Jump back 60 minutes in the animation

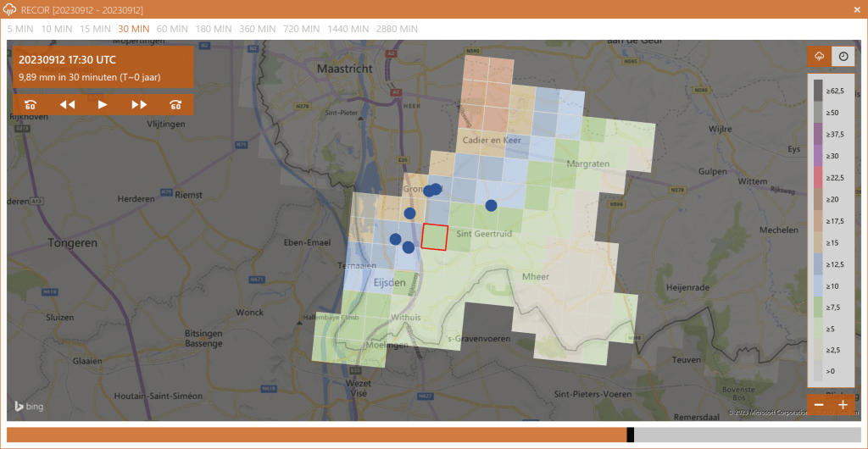click(31, 104)
